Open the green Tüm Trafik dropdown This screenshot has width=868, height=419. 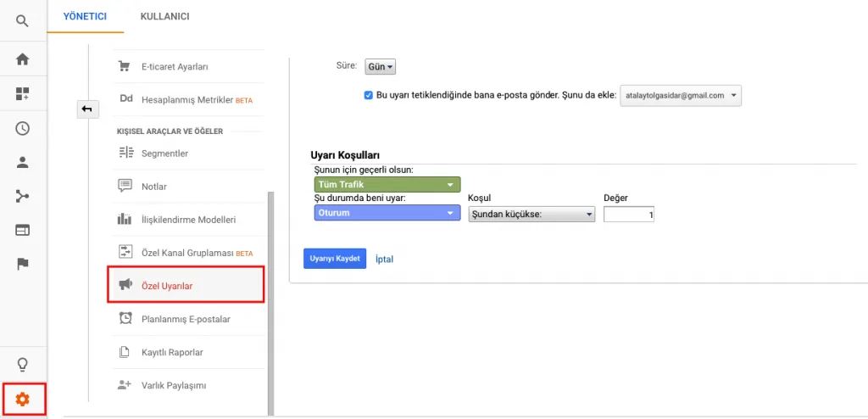pos(387,185)
